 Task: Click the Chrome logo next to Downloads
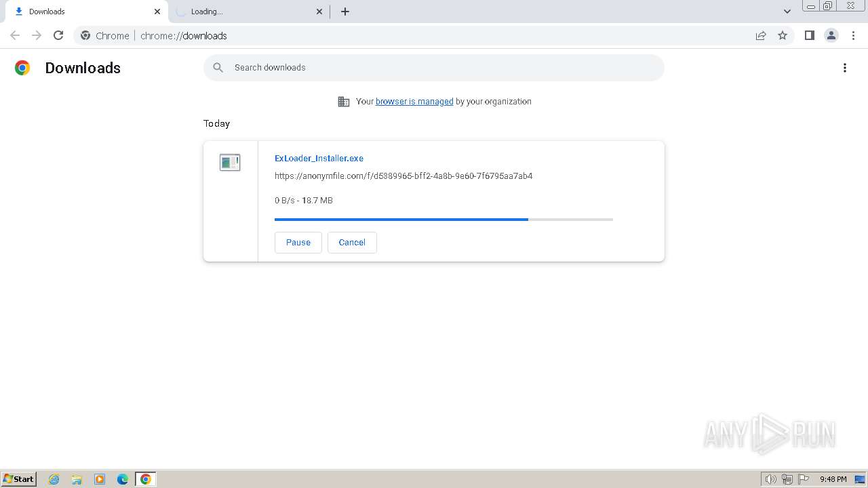pos(22,68)
